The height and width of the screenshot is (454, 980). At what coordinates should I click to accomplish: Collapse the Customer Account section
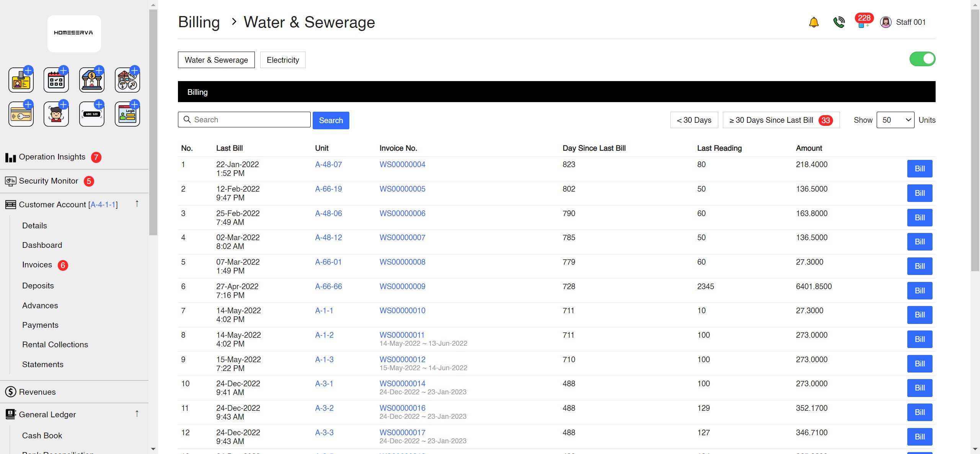click(137, 204)
